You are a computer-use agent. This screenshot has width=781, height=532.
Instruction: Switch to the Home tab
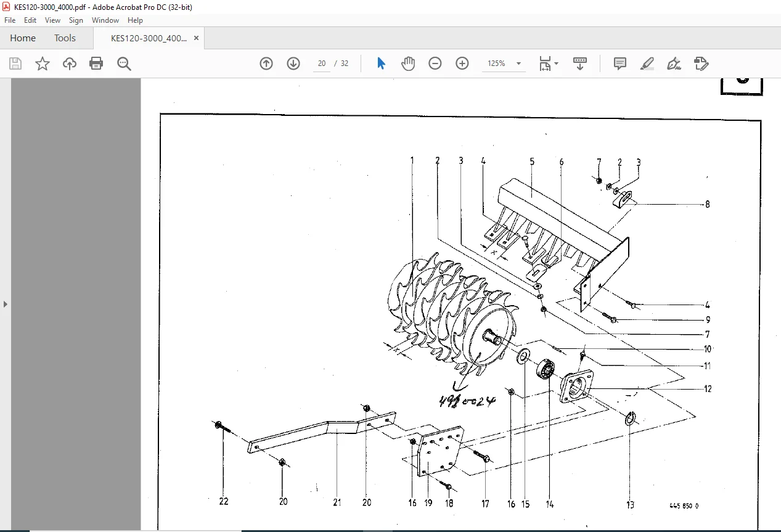pos(23,38)
